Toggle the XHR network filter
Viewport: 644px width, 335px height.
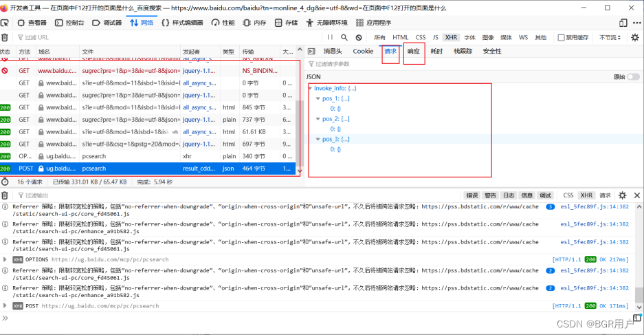coord(451,37)
